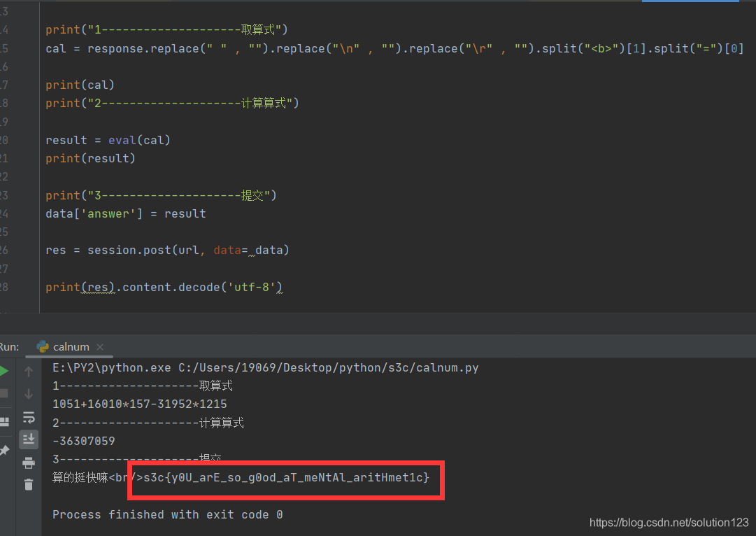Screen dimensions: 756x536
Task: Click console header line '2---计算算式'
Action: pos(148,423)
